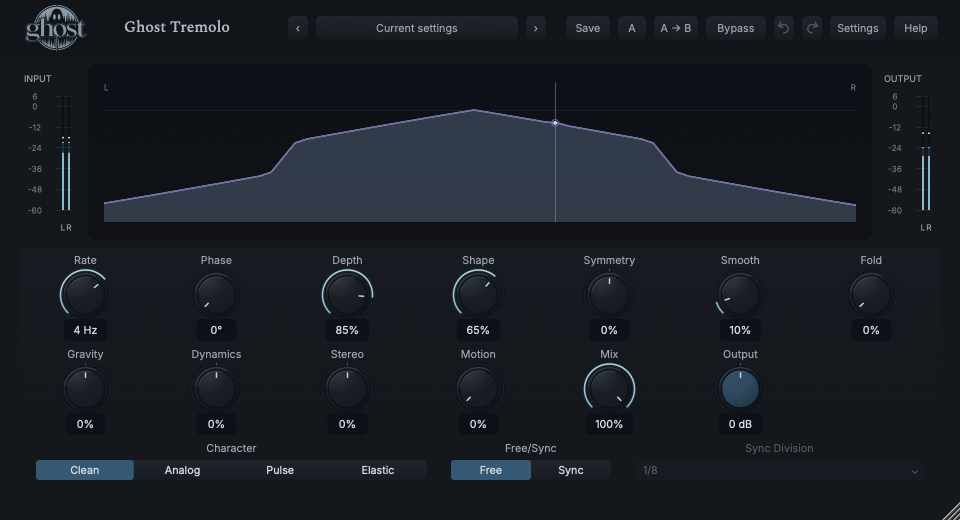Click the Dynamics 0% value field
Image resolution: width=960 pixels, height=520 pixels.
coord(216,424)
